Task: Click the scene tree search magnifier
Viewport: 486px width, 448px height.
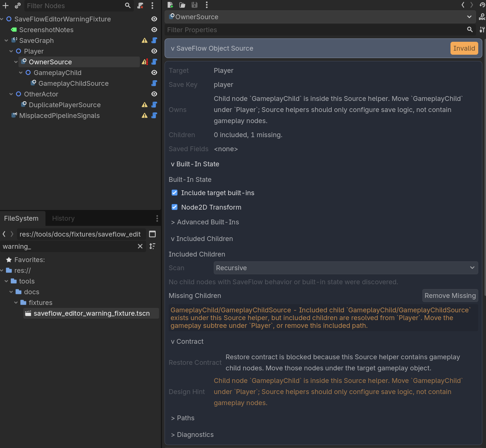Action: point(128,6)
